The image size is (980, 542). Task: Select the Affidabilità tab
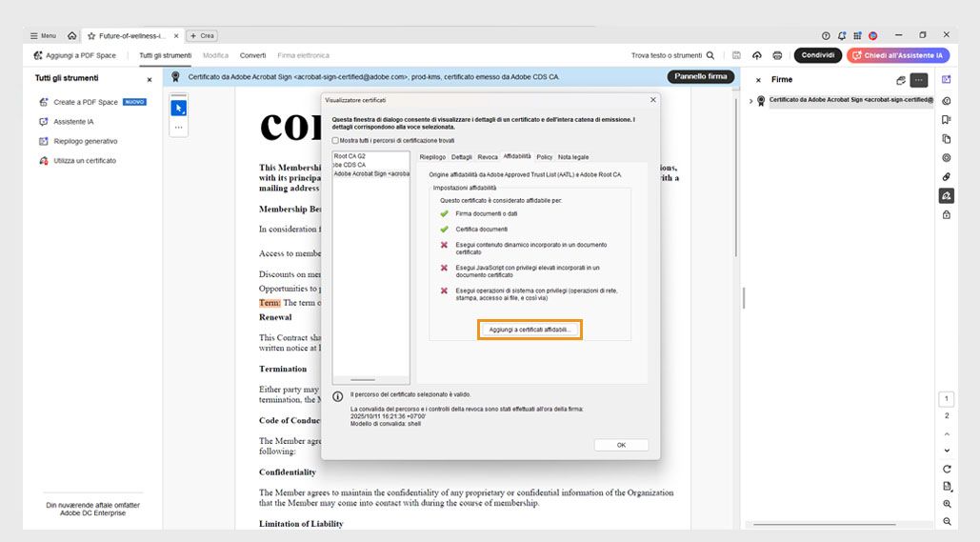pyautogui.click(x=517, y=156)
